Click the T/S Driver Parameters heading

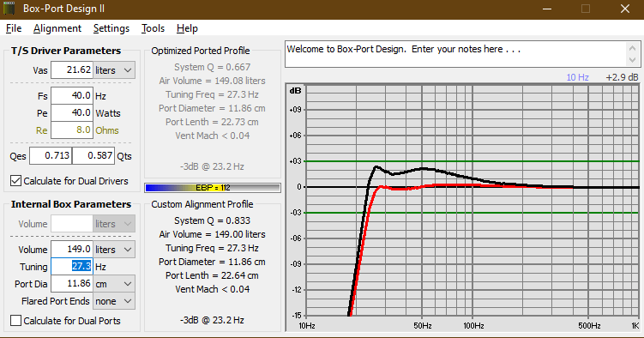pyautogui.click(x=66, y=51)
